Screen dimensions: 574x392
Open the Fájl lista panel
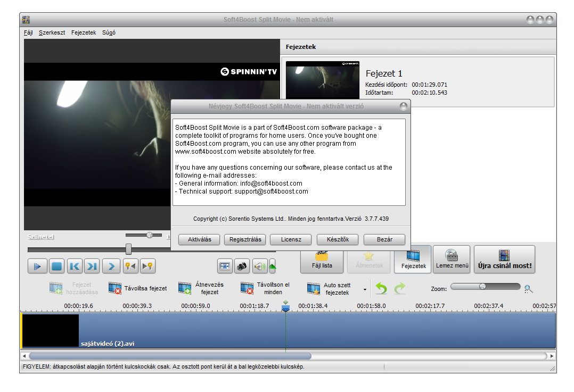tap(322, 262)
